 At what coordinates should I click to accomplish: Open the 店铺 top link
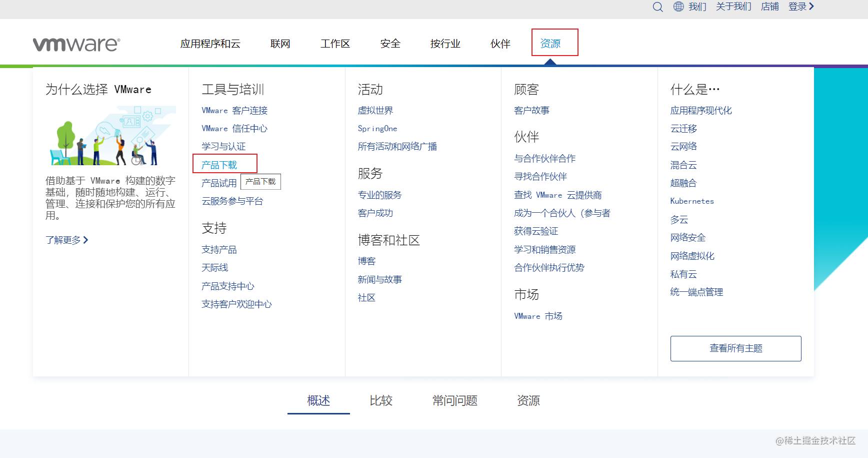pos(770,7)
